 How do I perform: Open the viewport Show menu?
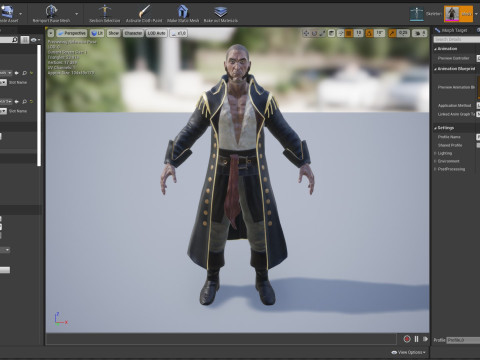click(x=113, y=33)
